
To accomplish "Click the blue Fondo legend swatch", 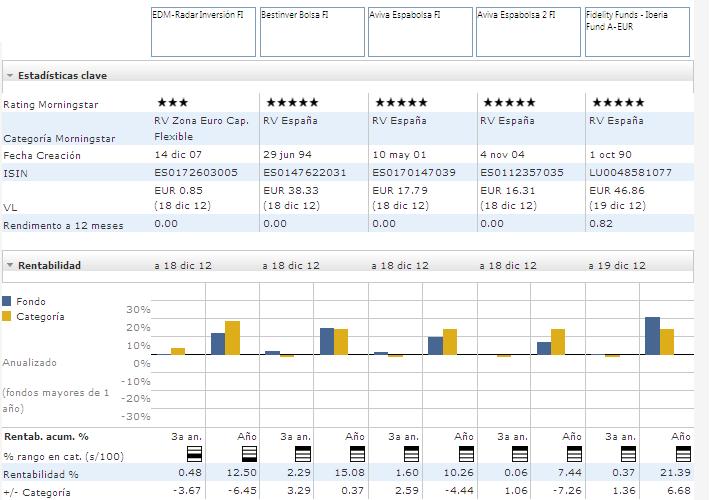I will point(6,301).
